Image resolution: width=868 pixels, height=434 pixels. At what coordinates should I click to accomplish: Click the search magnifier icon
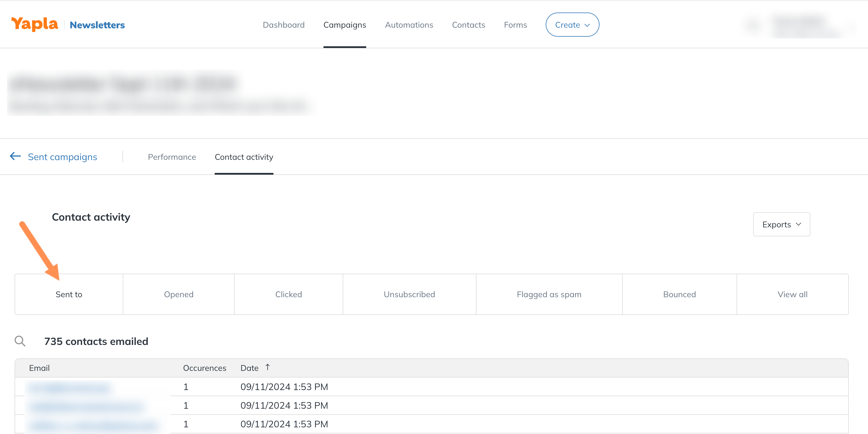(x=20, y=341)
